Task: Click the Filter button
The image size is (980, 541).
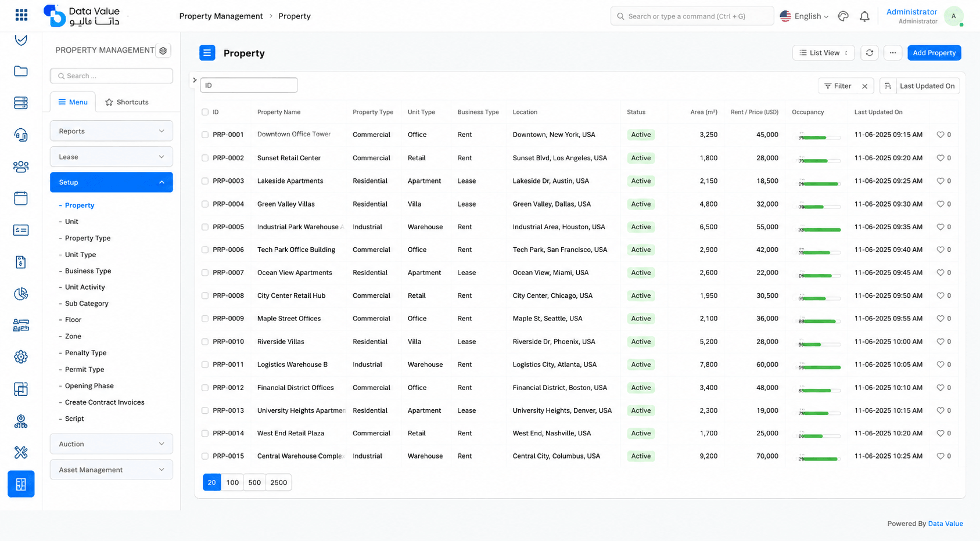Action: [838, 86]
